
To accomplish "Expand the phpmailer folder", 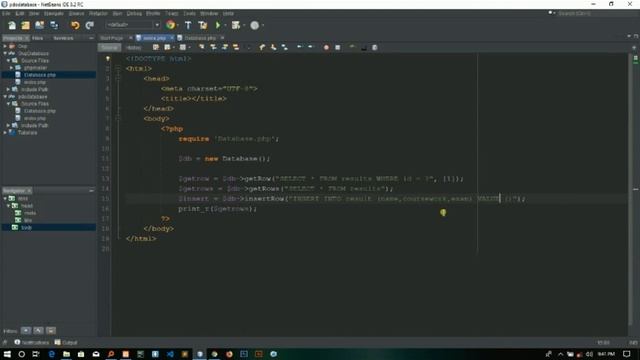I will [x=11, y=68].
